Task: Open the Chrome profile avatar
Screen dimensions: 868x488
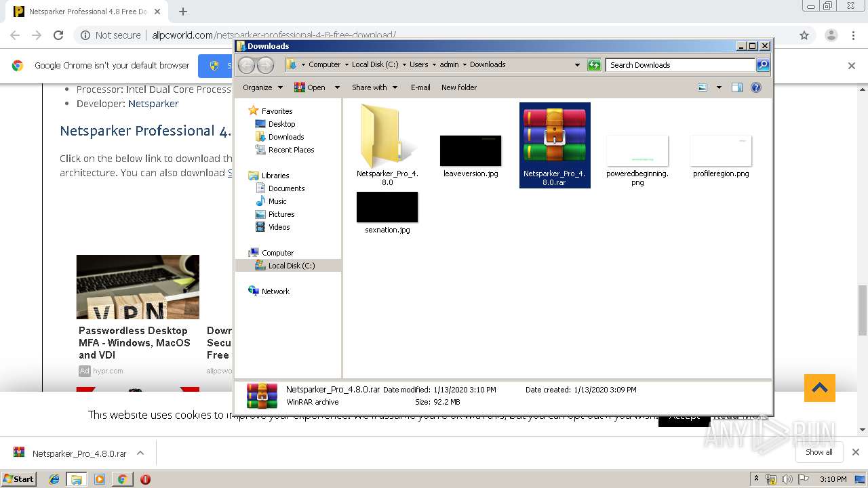Action: pyautogui.click(x=831, y=35)
